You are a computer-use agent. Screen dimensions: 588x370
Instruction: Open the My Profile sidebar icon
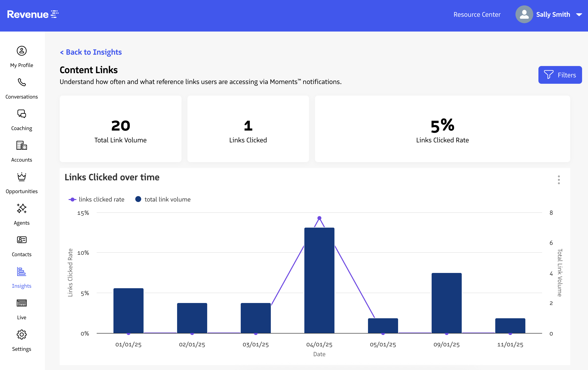point(22,51)
